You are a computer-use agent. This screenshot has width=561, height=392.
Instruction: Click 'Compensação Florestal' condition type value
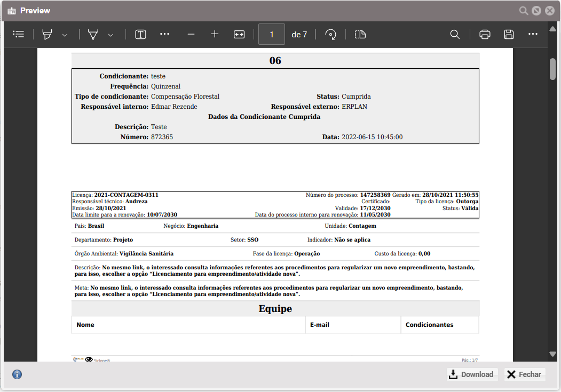[185, 97]
